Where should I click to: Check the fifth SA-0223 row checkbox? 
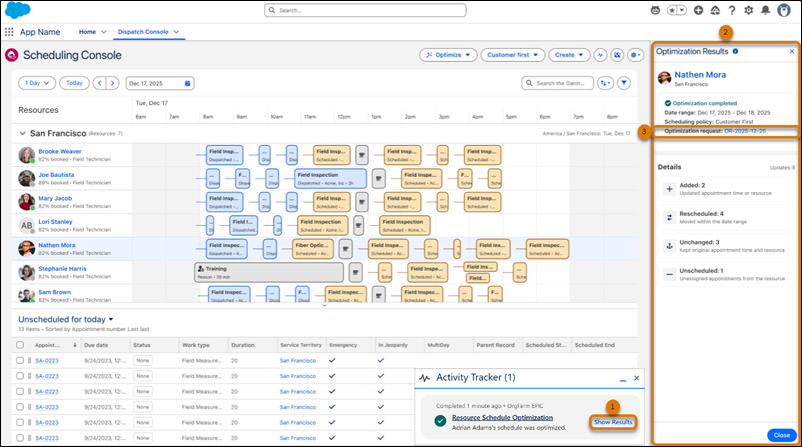pyautogui.click(x=20, y=422)
